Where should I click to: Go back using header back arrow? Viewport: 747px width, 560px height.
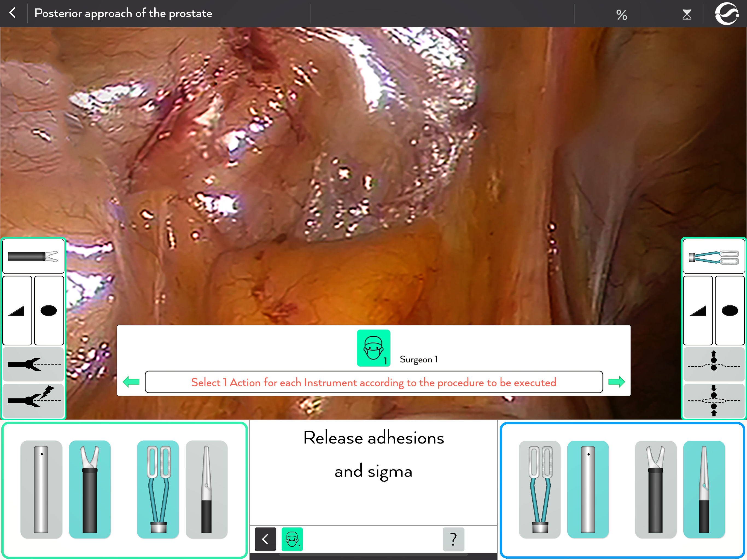click(13, 13)
